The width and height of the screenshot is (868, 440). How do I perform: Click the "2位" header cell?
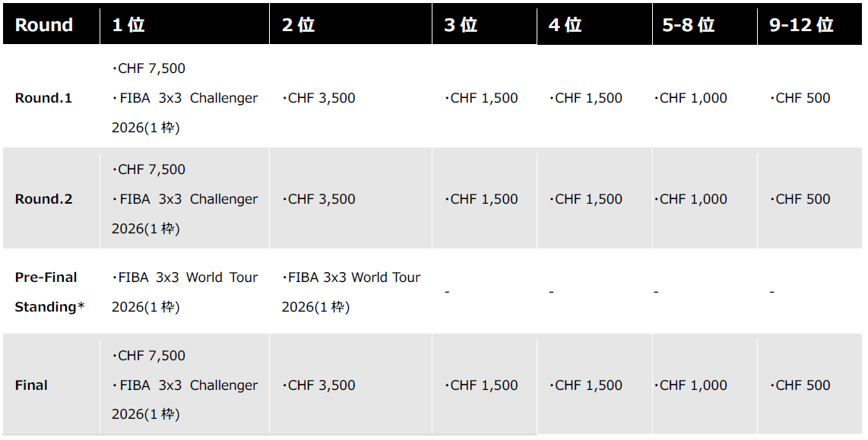[298, 25]
